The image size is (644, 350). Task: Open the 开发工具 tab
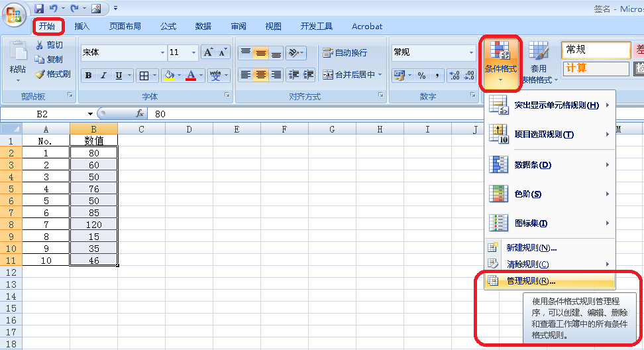316,27
